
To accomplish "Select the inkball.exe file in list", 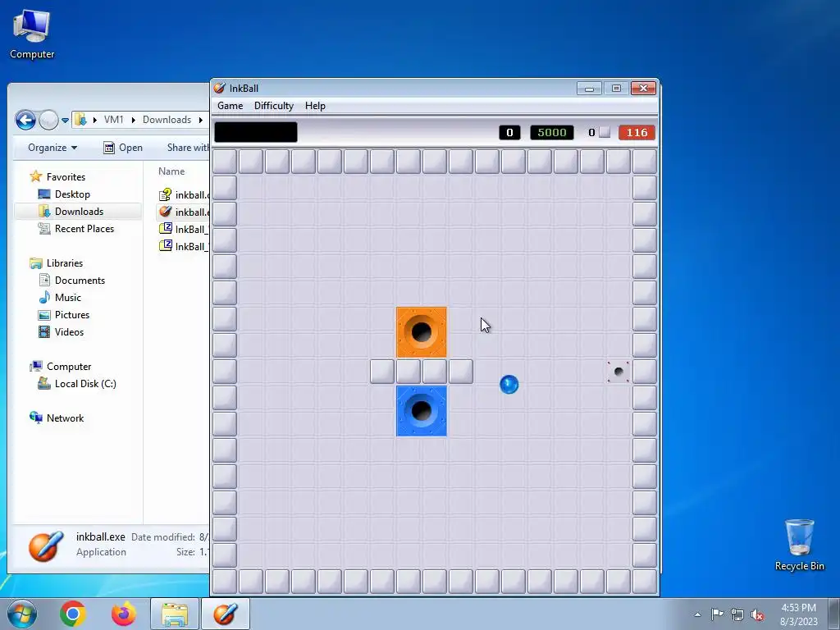I will tap(184, 212).
